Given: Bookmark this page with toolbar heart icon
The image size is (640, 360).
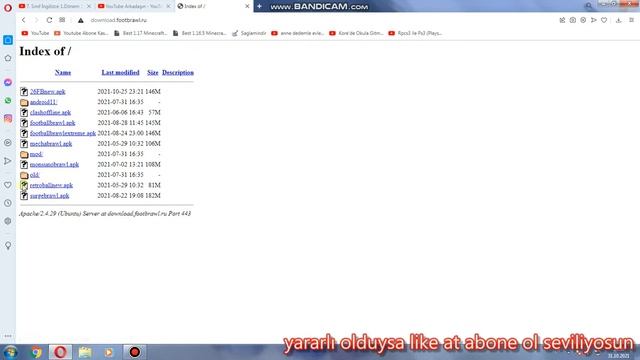Looking at the screenshot, I should click(604, 20).
